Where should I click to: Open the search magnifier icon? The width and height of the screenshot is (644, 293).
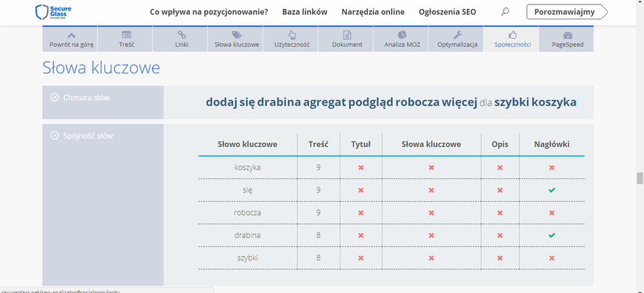[x=505, y=12]
